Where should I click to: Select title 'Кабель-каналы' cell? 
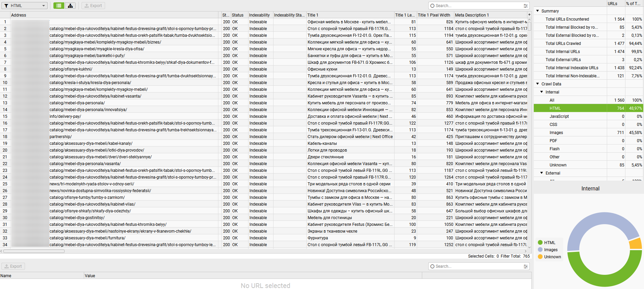(x=350, y=143)
